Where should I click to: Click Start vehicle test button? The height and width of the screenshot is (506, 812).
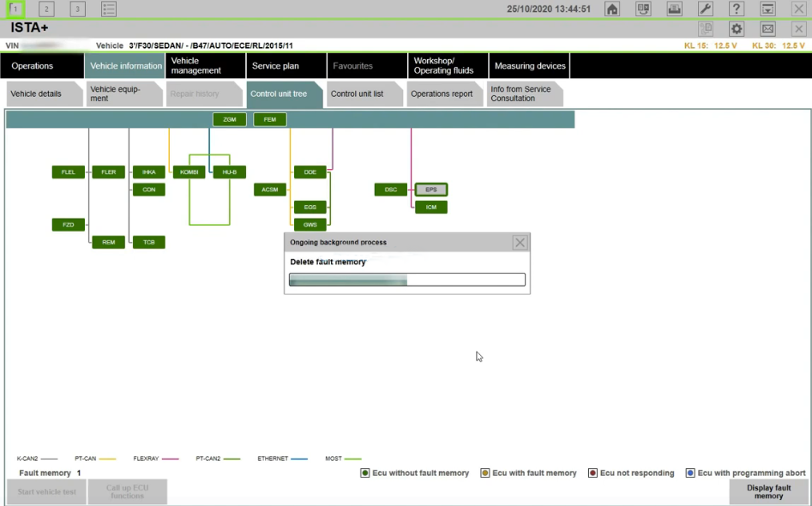[46, 492]
